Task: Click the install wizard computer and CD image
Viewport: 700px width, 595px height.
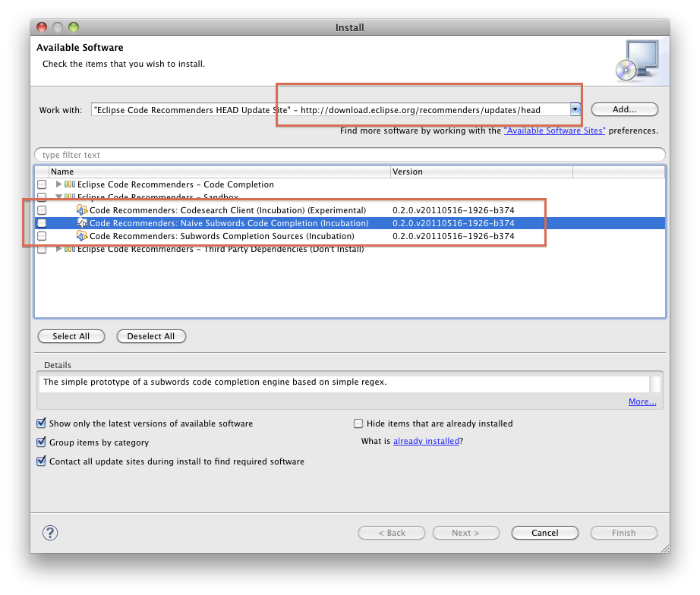Action: (x=638, y=60)
